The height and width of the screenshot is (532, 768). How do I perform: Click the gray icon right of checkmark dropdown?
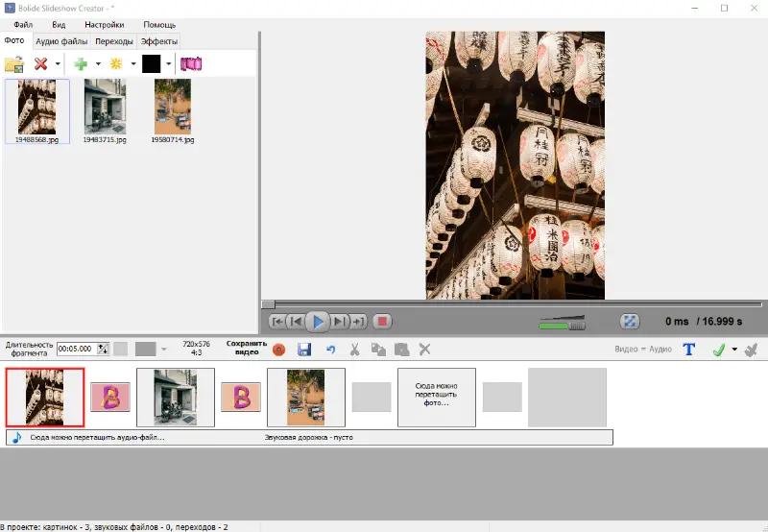point(751,350)
